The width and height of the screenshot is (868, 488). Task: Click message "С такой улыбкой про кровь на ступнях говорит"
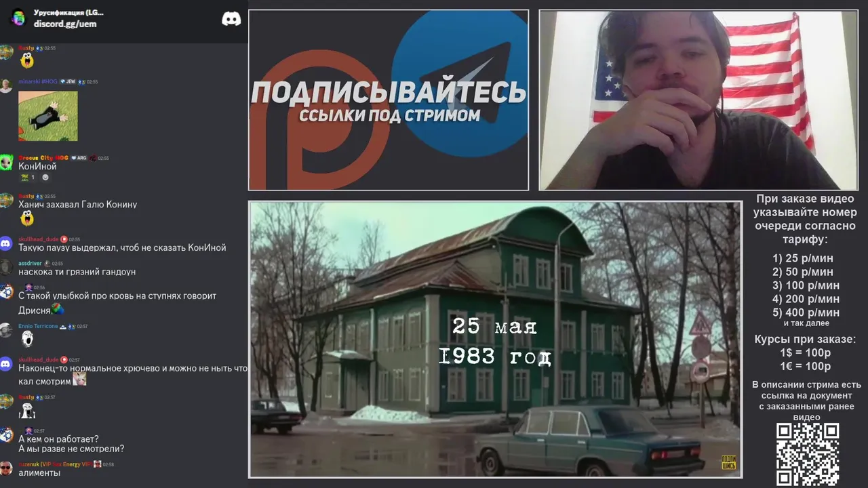[x=117, y=296]
